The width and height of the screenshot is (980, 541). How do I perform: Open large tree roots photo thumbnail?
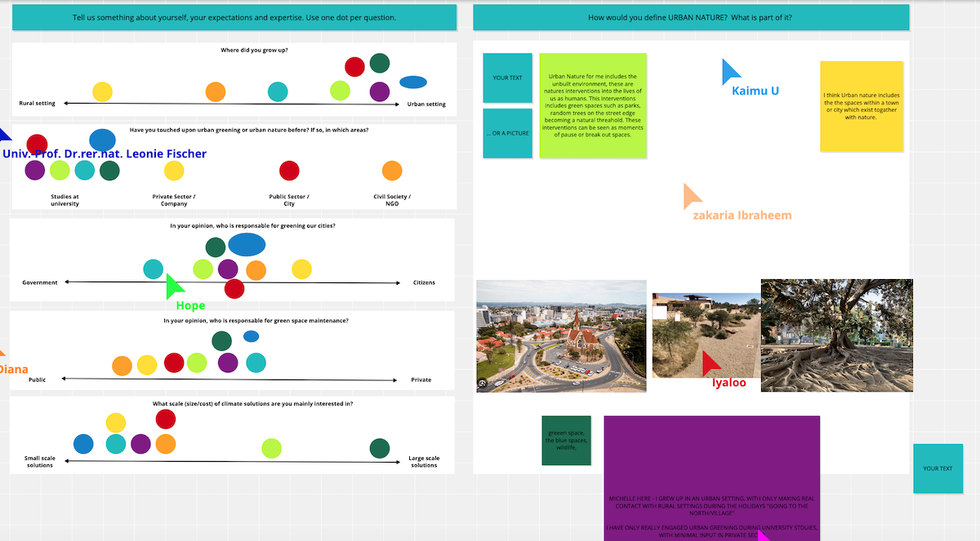[837, 335]
